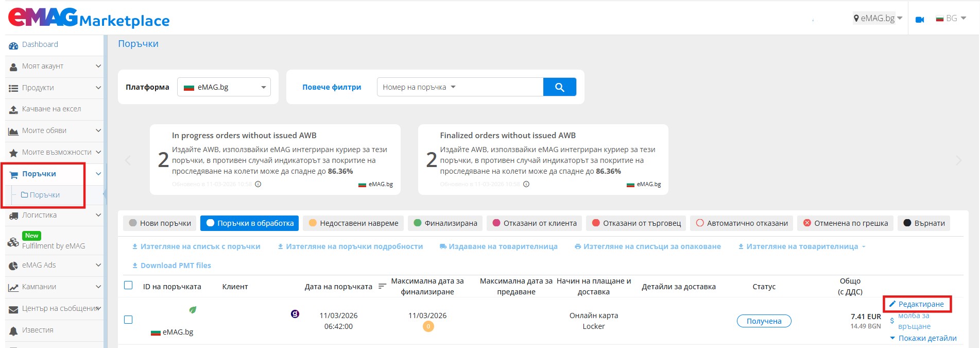The width and height of the screenshot is (980, 348).
Task: Switch to Поръчки в обработка tab
Action: click(x=250, y=223)
